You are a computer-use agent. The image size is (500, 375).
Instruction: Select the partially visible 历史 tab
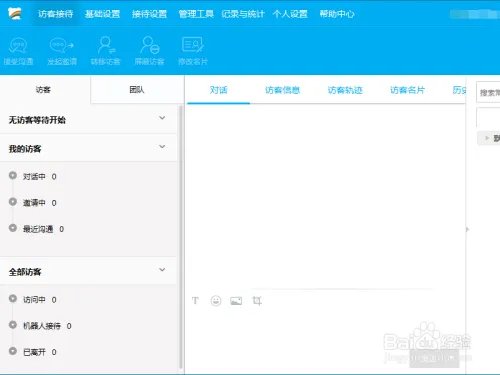[x=459, y=90]
